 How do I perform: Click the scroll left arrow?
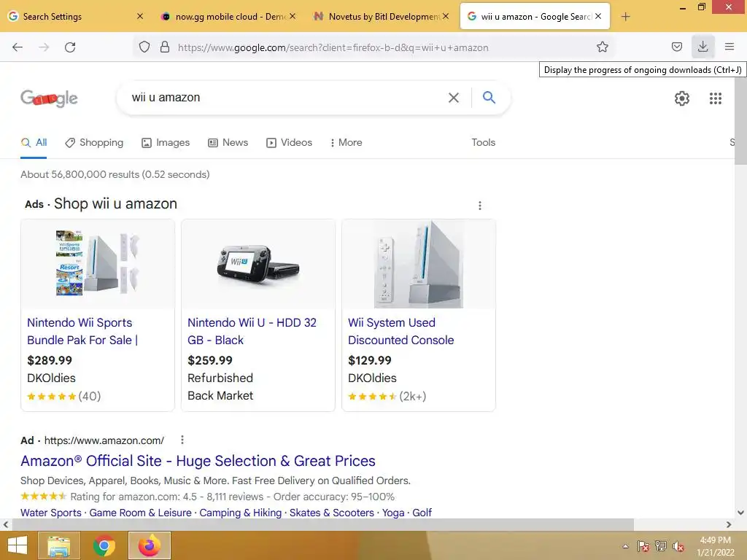[x=6, y=525]
